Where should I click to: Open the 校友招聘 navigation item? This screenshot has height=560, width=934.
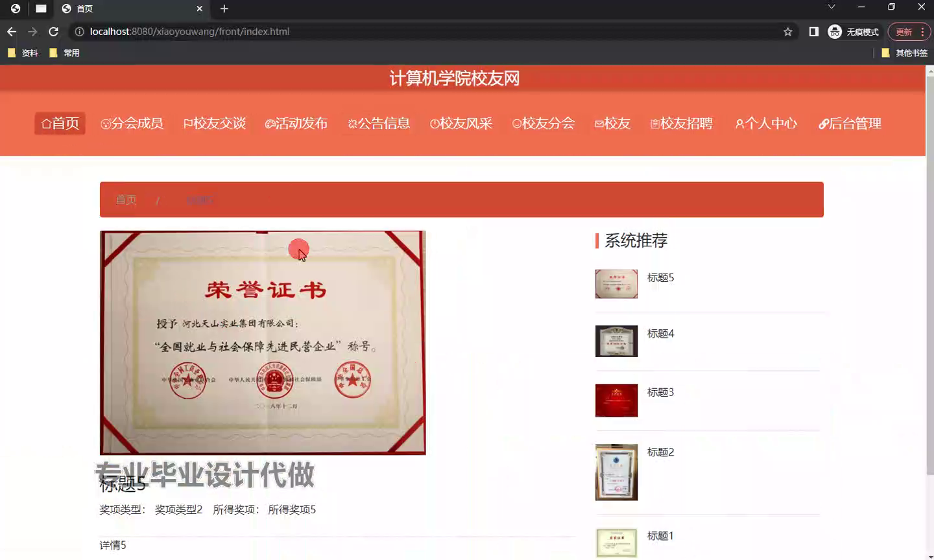click(x=682, y=123)
